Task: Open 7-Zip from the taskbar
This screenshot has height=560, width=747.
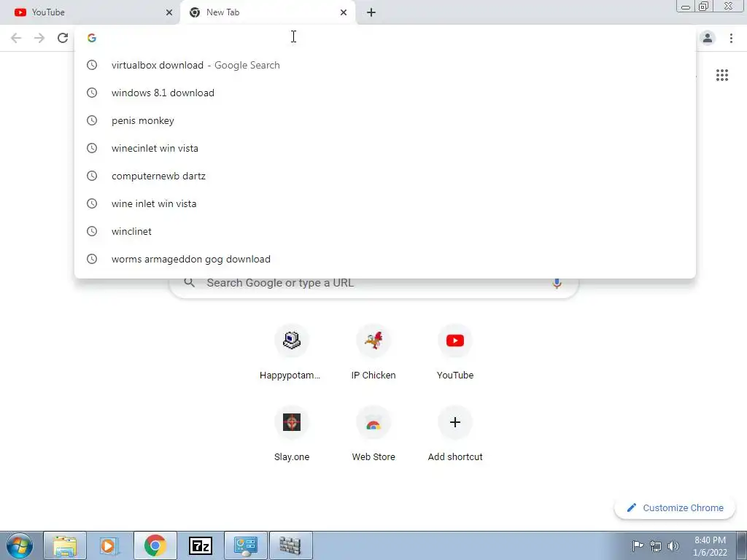Action: click(201, 545)
